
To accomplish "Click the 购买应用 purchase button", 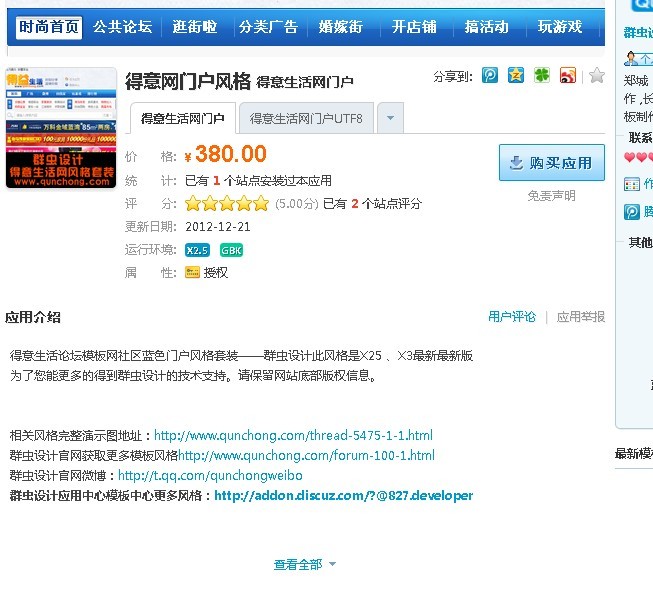I will point(552,162).
